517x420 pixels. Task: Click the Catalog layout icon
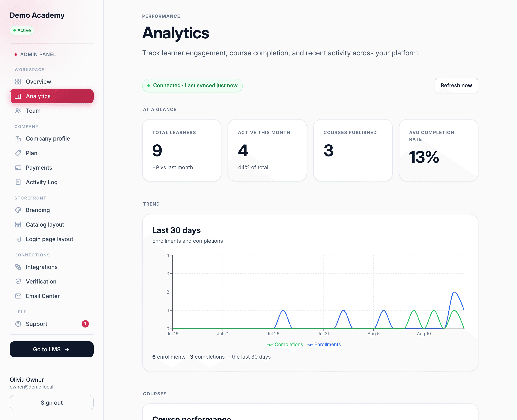pos(18,225)
